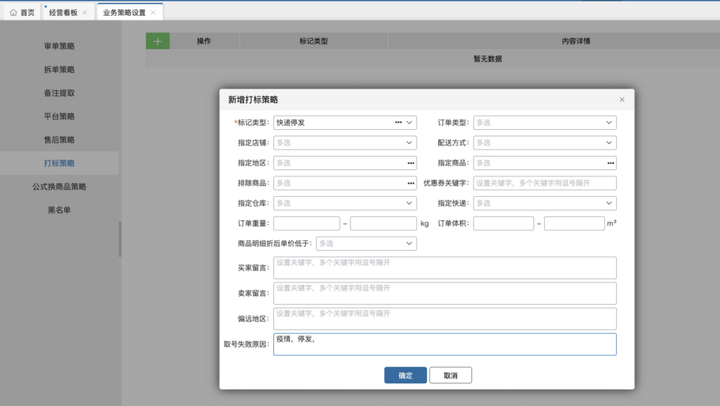Click the 取消 button
This screenshot has height=406, width=720.
[x=450, y=375]
